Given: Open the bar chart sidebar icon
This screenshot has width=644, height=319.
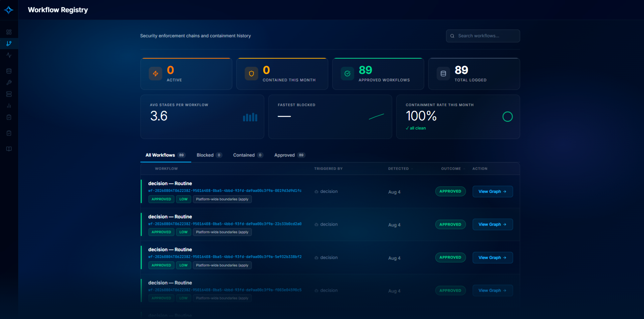Looking at the screenshot, I should 9,106.
